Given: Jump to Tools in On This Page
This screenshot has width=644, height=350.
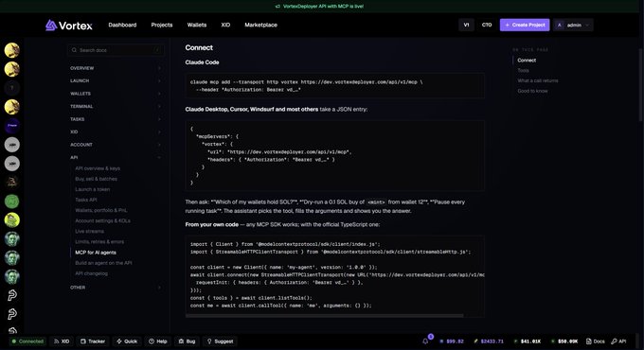Looking at the screenshot, I should [523, 71].
